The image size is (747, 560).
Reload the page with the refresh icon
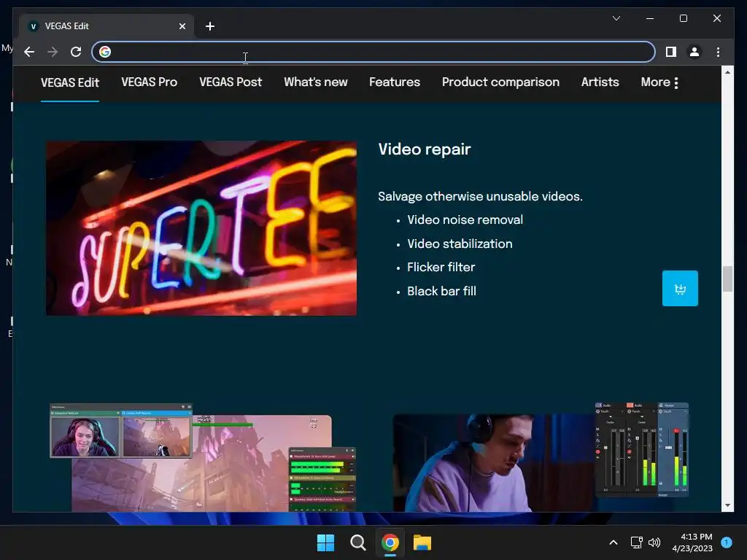(x=76, y=52)
